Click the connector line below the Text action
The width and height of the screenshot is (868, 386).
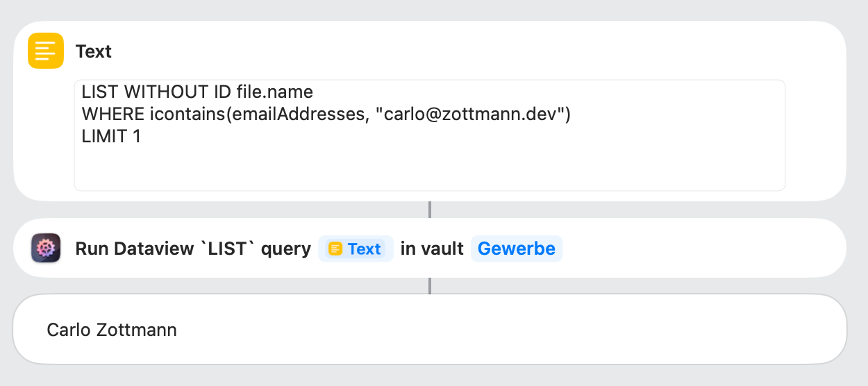pyautogui.click(x=430, y=210)
